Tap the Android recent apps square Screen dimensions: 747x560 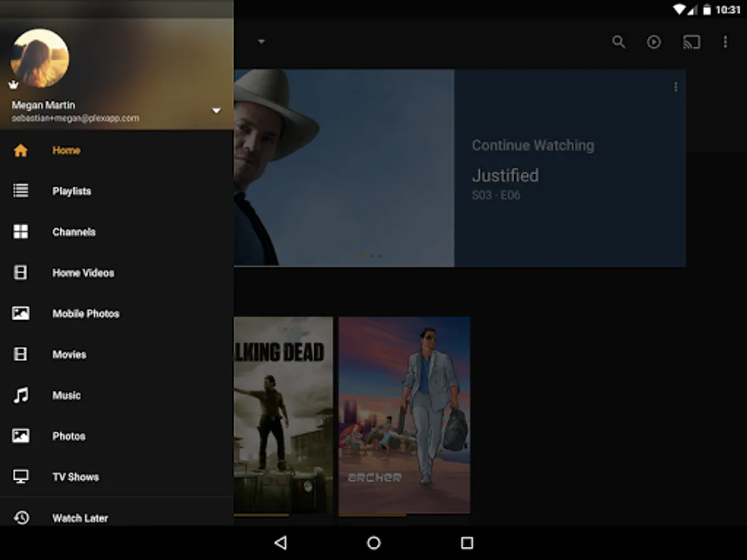tap(467, 543)
